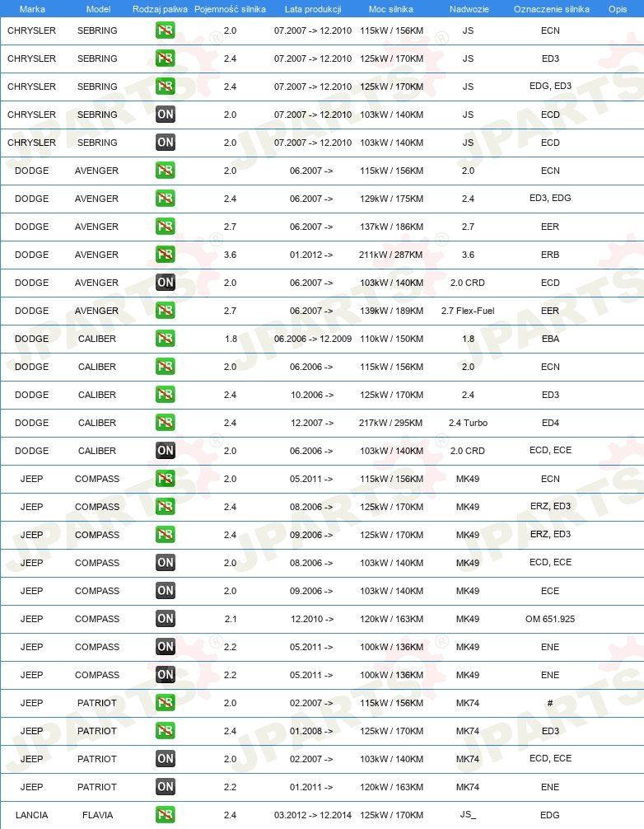Click petrol icon in Avenger 3.6 ERB row
The width and height of the screenshot is (644, 829).
pyautogui.click(x=166, y=255)
